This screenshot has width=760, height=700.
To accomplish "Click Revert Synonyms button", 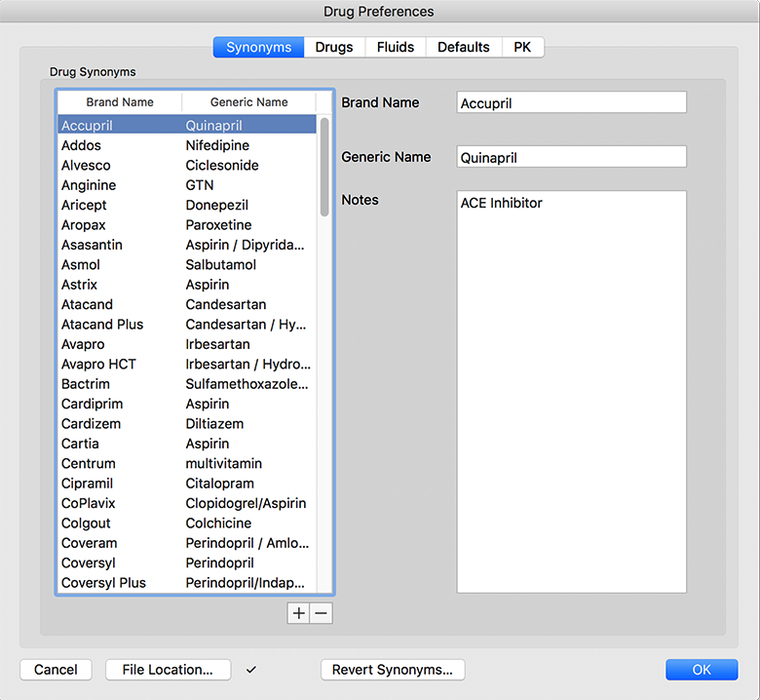I will 393,670.
